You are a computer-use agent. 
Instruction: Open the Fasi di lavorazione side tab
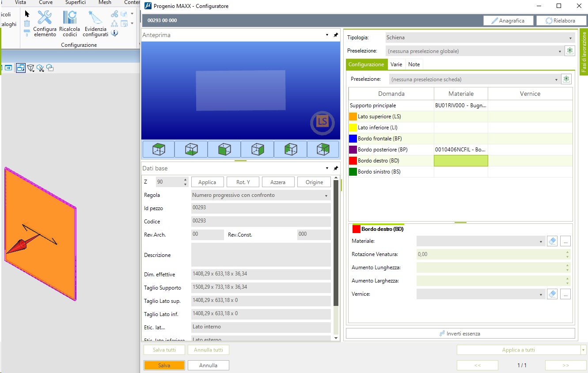click(583, 52)
